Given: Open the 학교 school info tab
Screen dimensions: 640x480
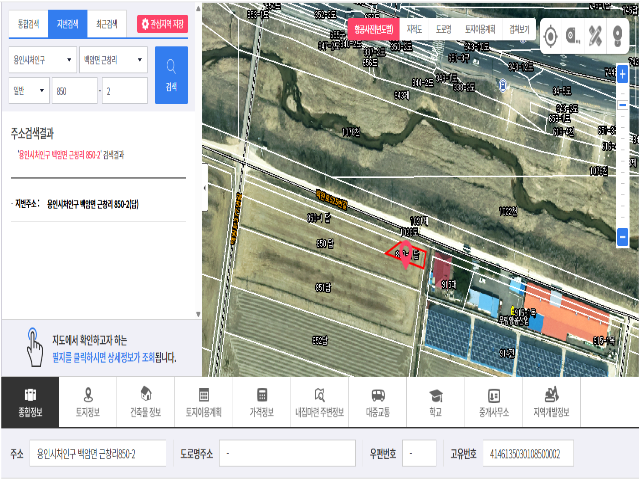Looking at the screenshot, I should click(x=436, y=402).
